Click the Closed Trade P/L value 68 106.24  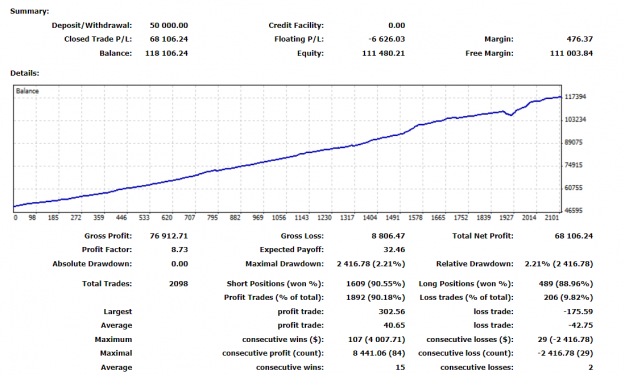click(x=169, y=39)
